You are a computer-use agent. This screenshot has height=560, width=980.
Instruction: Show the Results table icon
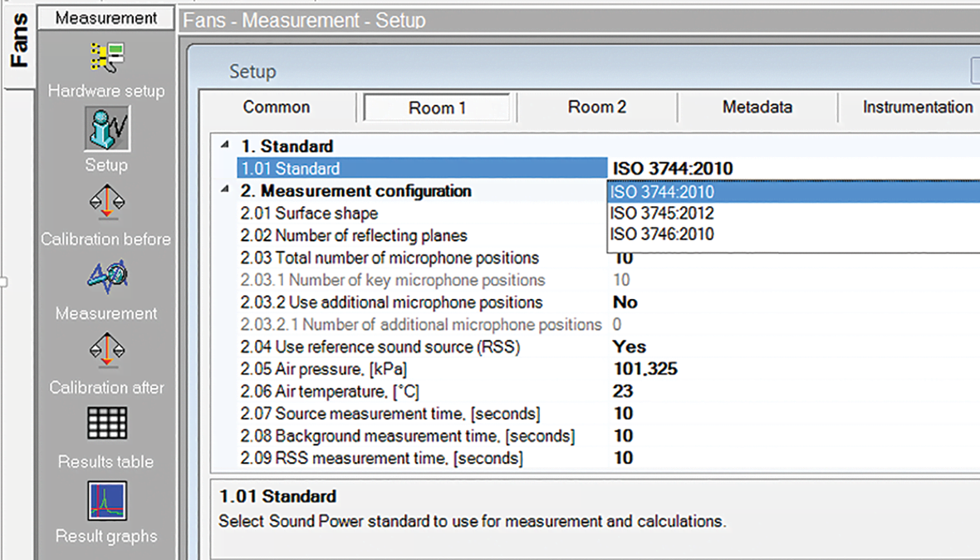click(x=106, y=424)
